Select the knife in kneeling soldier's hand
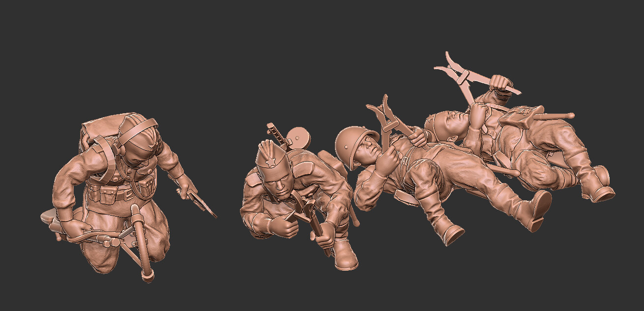644x311 pixels. click(x=203, y=203)
